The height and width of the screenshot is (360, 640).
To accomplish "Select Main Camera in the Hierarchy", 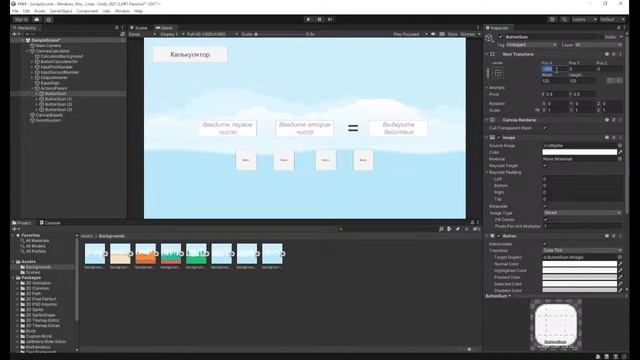I will tap(48, 46).
